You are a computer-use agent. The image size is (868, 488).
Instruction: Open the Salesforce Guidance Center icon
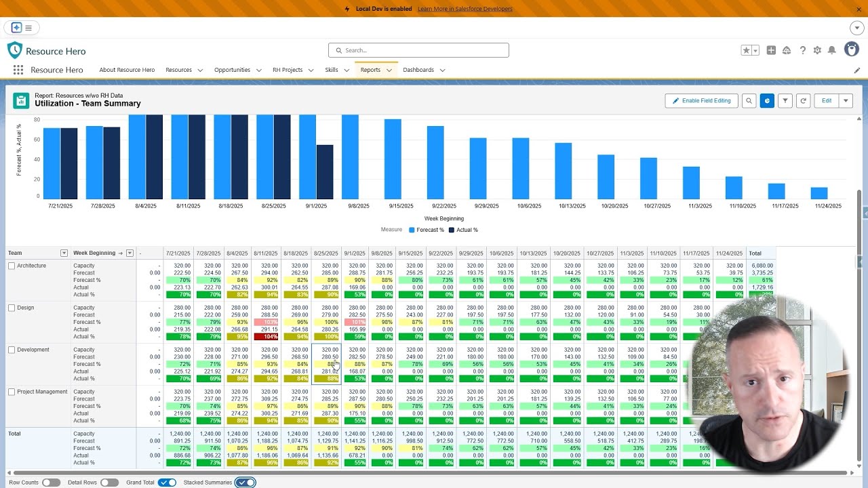787,50
